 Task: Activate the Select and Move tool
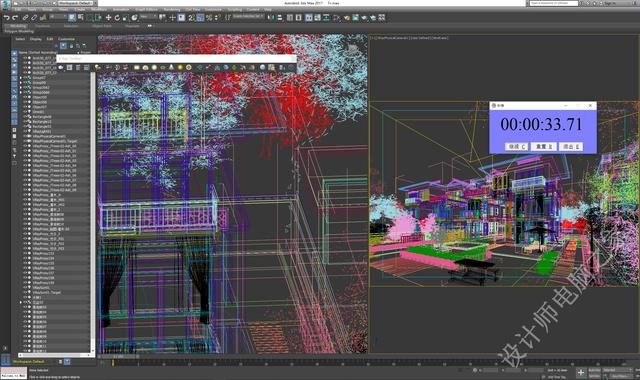(x=108, y=18)
